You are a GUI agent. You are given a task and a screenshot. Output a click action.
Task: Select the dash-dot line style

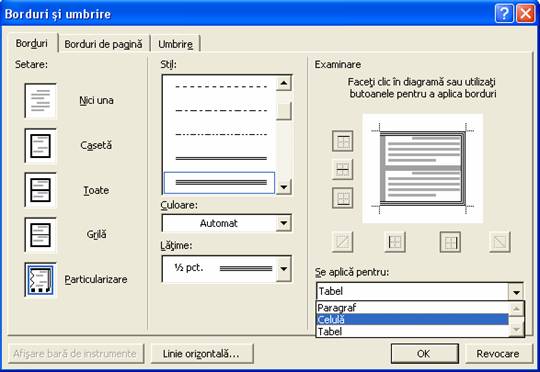pos(220,111)
